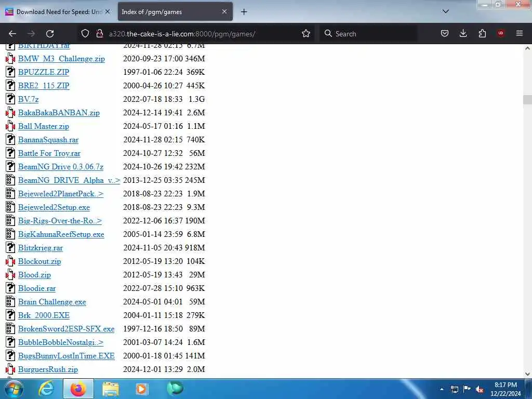Close the Download Need for Speed tab
The width and height of the screenshot is (532, 399).
[x=108, y=11]
